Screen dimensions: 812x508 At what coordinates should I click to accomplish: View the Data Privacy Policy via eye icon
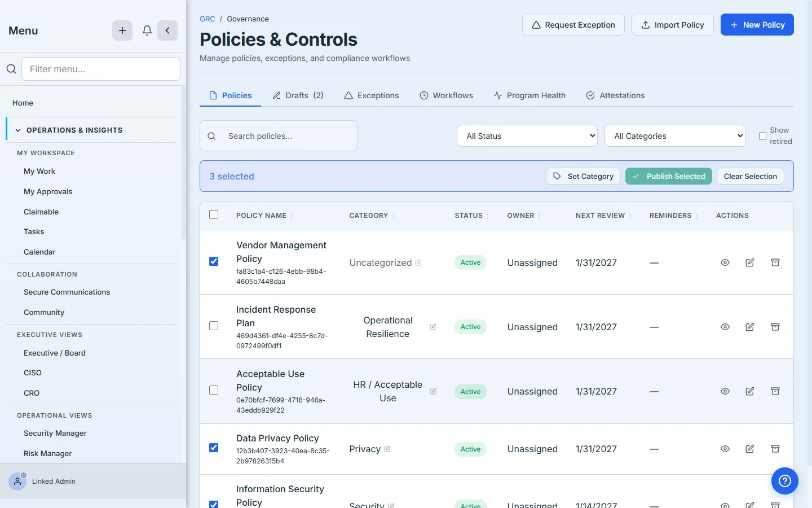(725, 449)
